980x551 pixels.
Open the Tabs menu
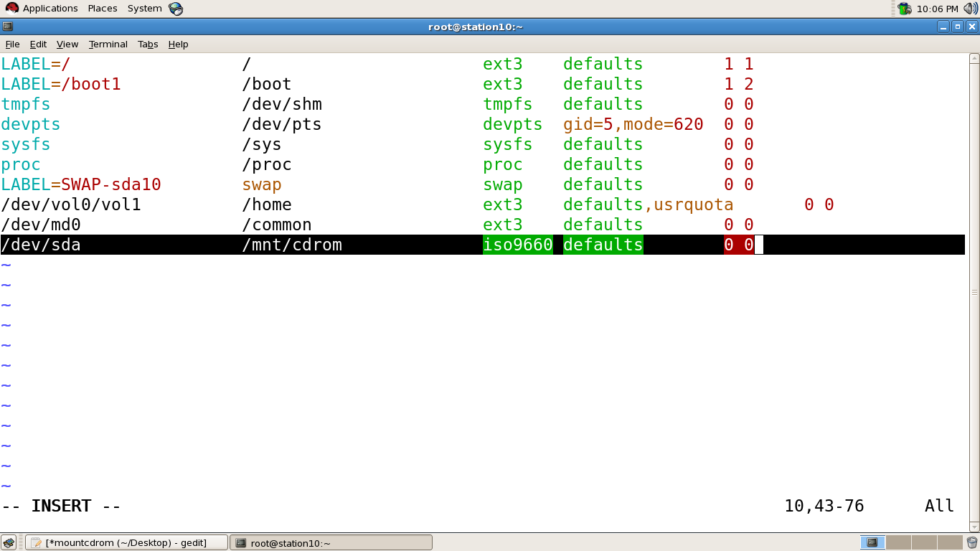pos(148,44)
